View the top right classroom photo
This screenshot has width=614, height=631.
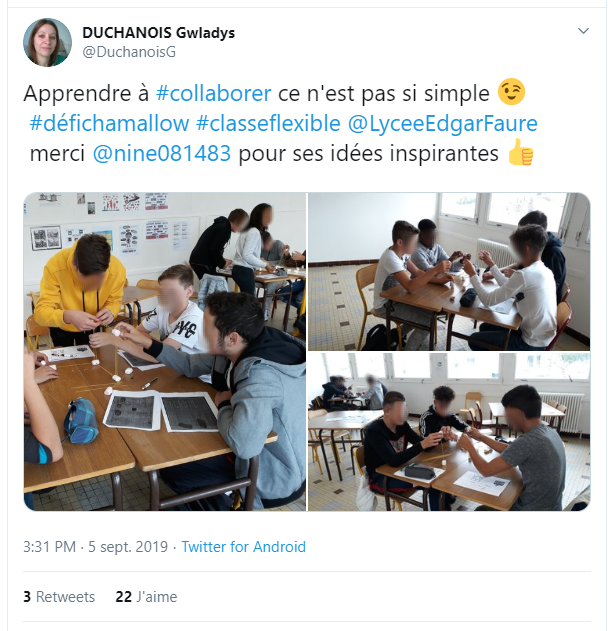click(x=449, y=272)
